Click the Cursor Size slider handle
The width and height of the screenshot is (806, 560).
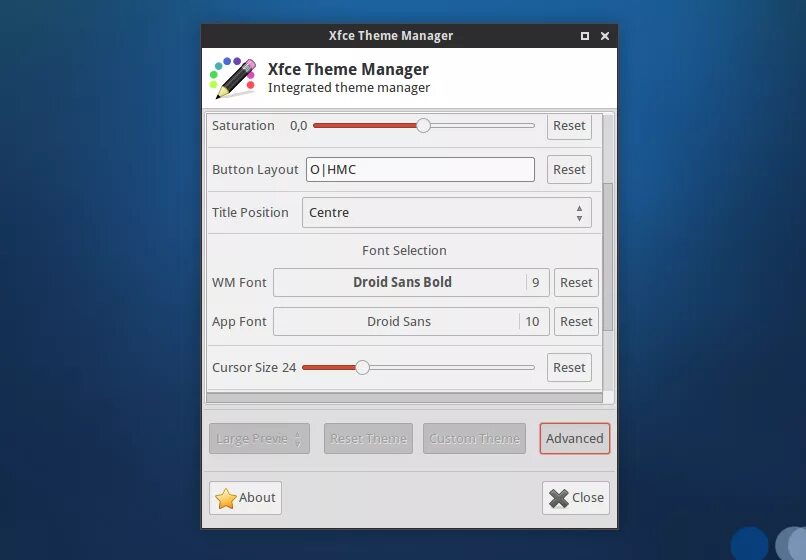point(362,368)
